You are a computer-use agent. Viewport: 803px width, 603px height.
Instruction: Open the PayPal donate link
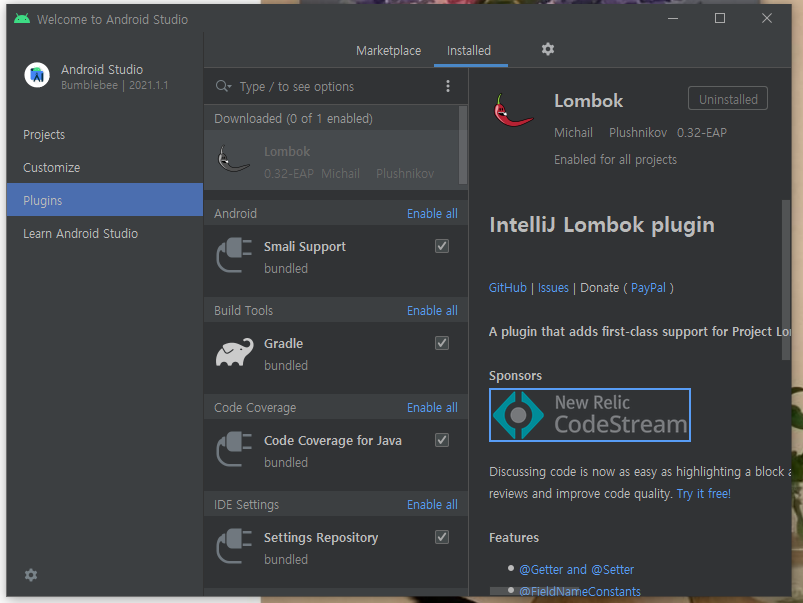[648, 287]
